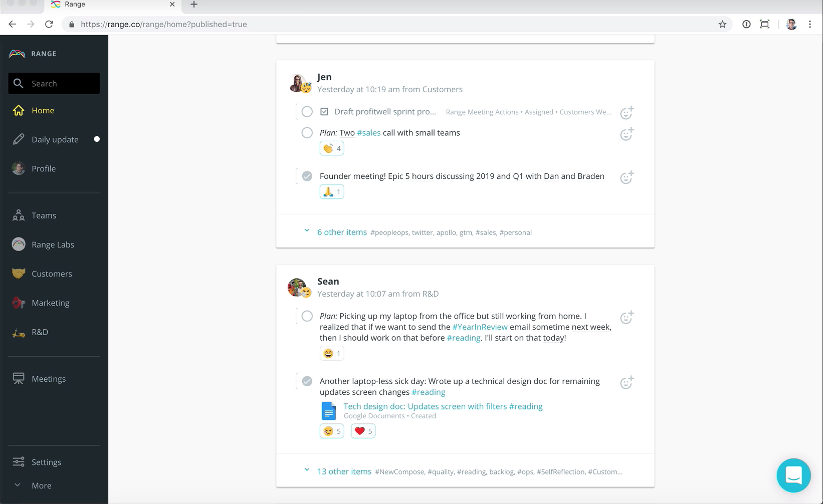The width and height of the screenshot is (823, 504).
Task: Click the Marketing megaphone icon
Action: [x=19, y=303]
